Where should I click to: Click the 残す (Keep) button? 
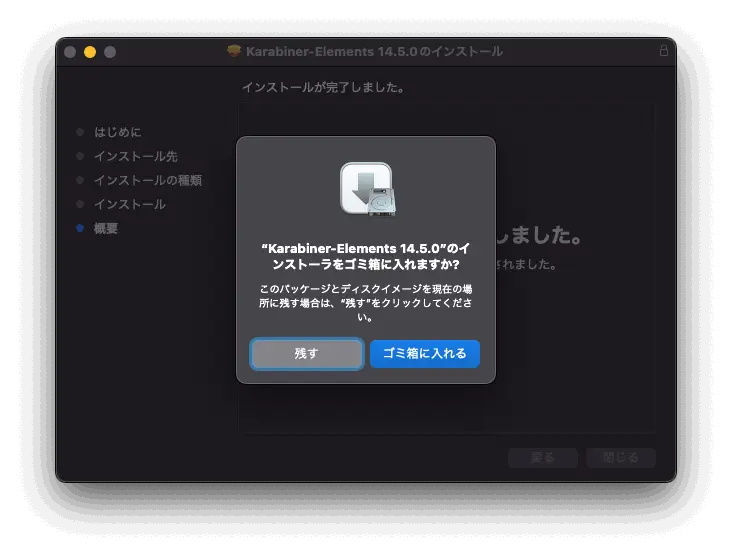[307, 353]
